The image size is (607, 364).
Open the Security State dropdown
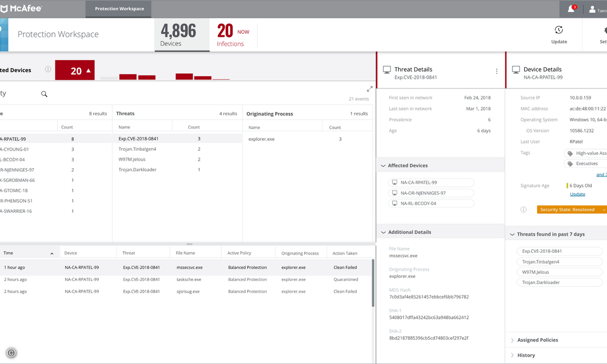pos(572,209)
